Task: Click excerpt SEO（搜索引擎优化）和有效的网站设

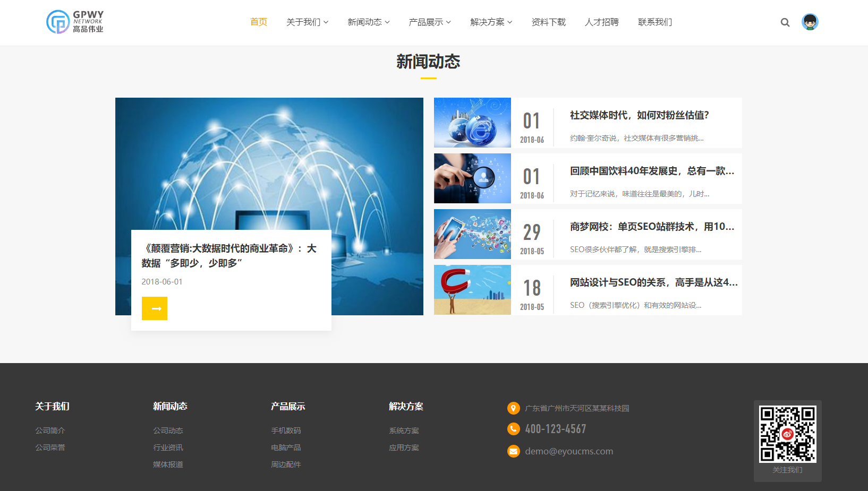Action: (x=635, y=305)
